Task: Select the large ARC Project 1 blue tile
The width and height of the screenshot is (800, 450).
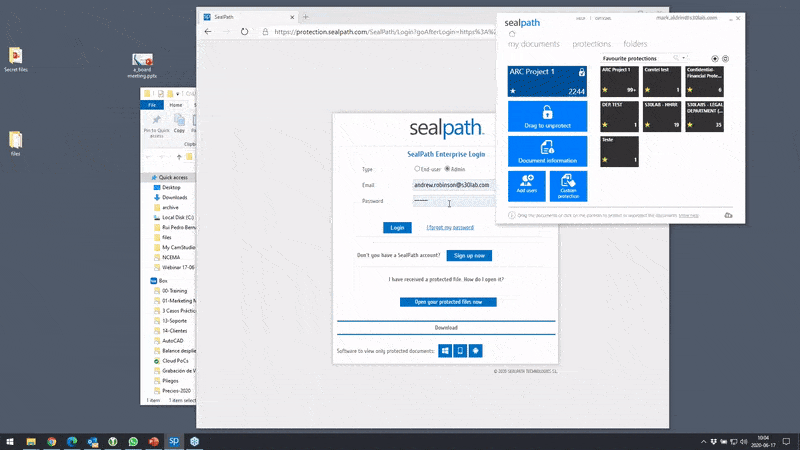Action: [x=547, y=81]
